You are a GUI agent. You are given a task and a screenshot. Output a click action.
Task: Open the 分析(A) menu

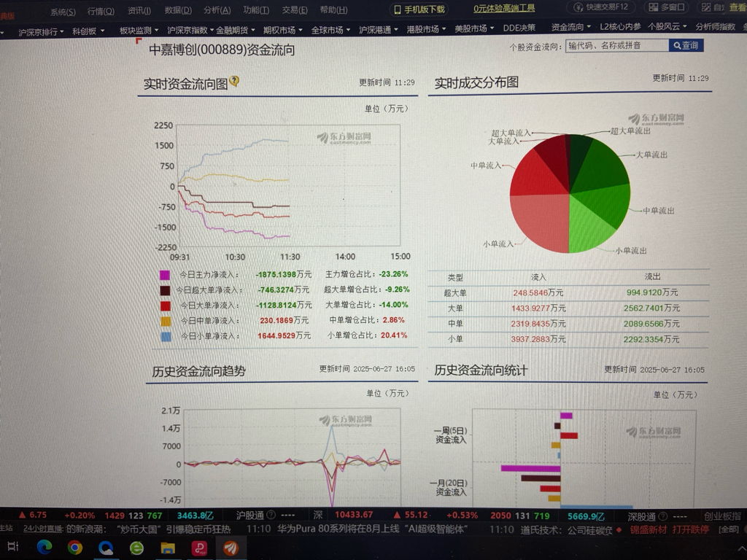[217, 10]
